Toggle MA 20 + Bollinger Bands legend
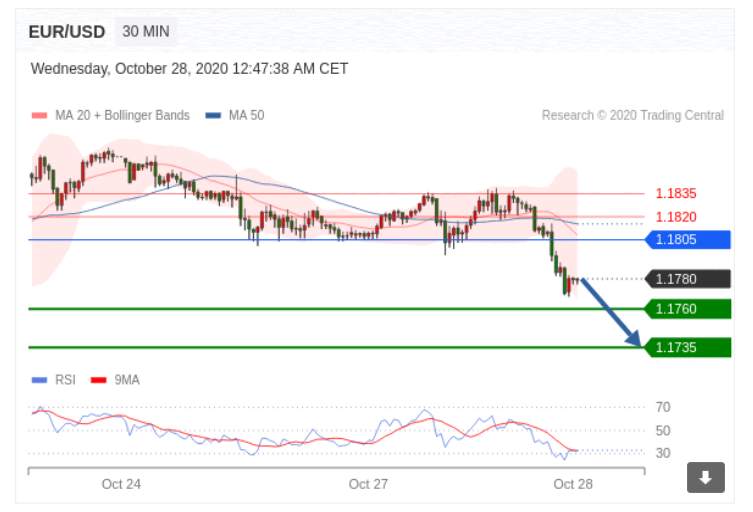 pyautogui.click(x=111, y=115)
